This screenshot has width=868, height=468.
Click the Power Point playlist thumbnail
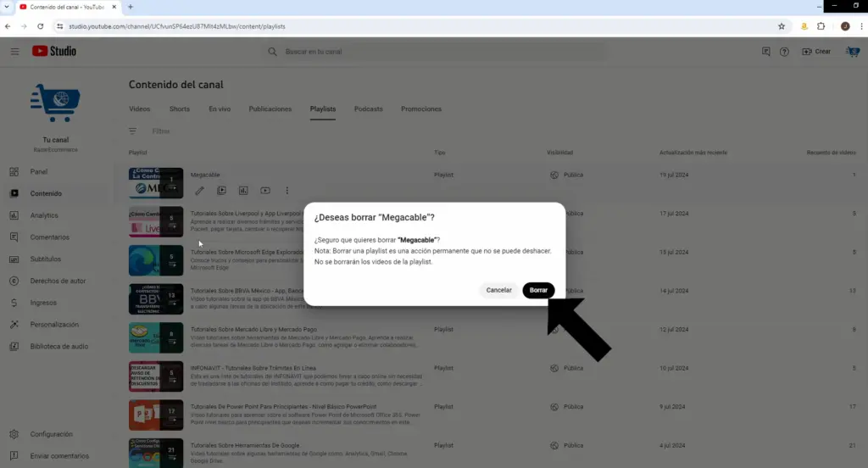[x=156, y=415]
